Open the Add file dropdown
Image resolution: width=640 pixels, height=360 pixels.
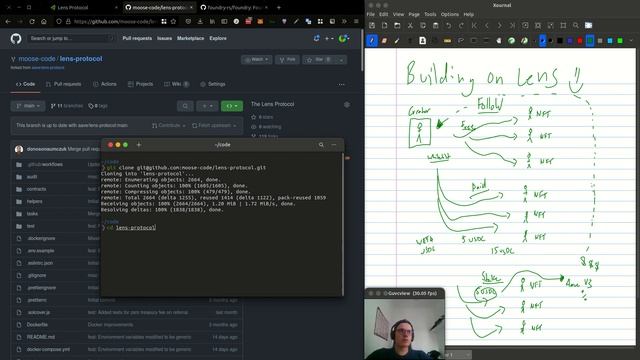[207, 106]
